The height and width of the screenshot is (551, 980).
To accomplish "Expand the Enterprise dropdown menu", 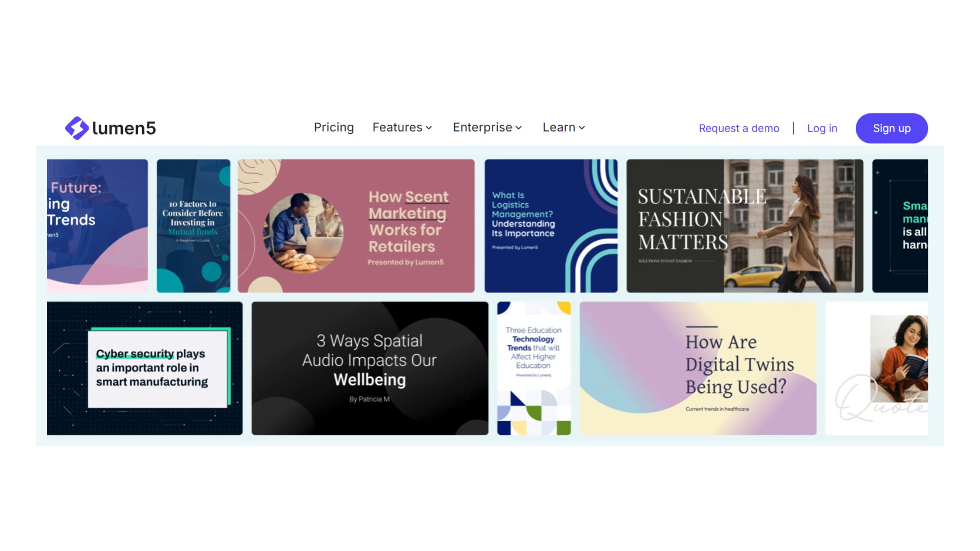I will (487, 128).
